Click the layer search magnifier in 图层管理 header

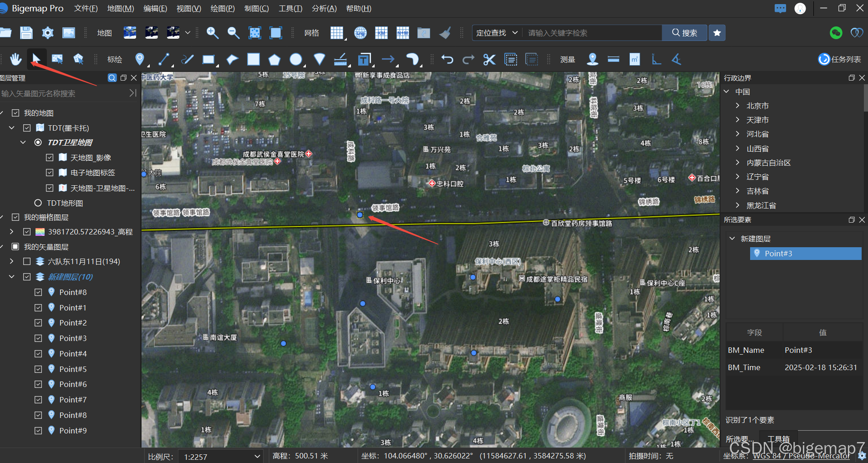click(x=112, y=78)
